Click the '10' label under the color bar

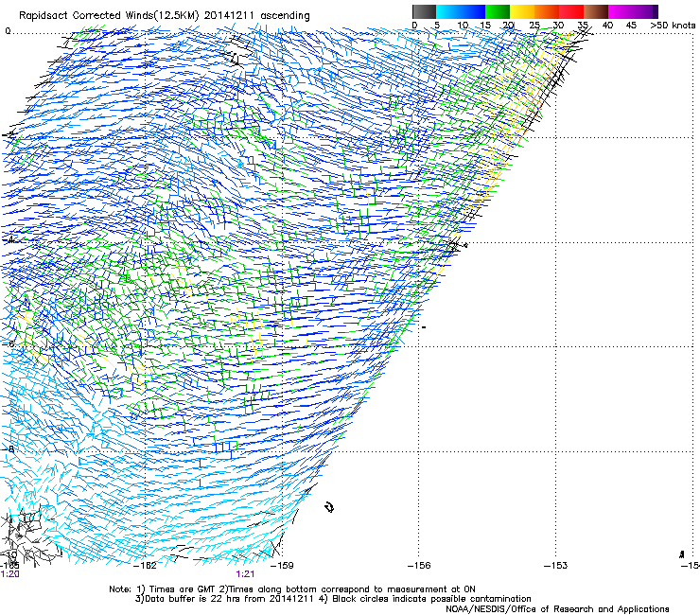pos(463,26)
